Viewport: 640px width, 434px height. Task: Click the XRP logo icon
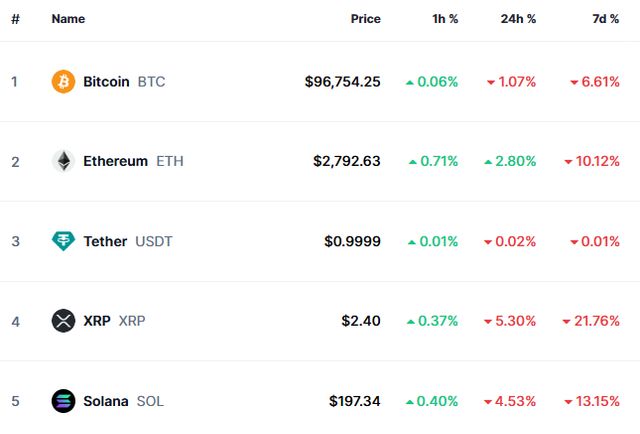pos(63,321)
